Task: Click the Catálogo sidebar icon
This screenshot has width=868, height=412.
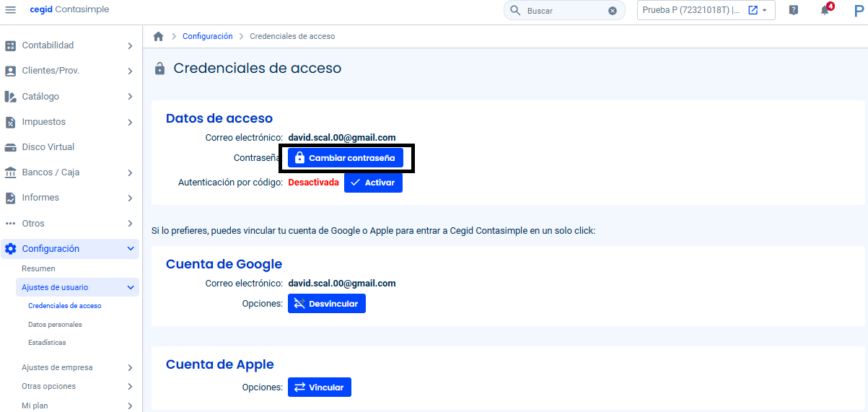Action: pyautogui.click(x=10, y=96)
